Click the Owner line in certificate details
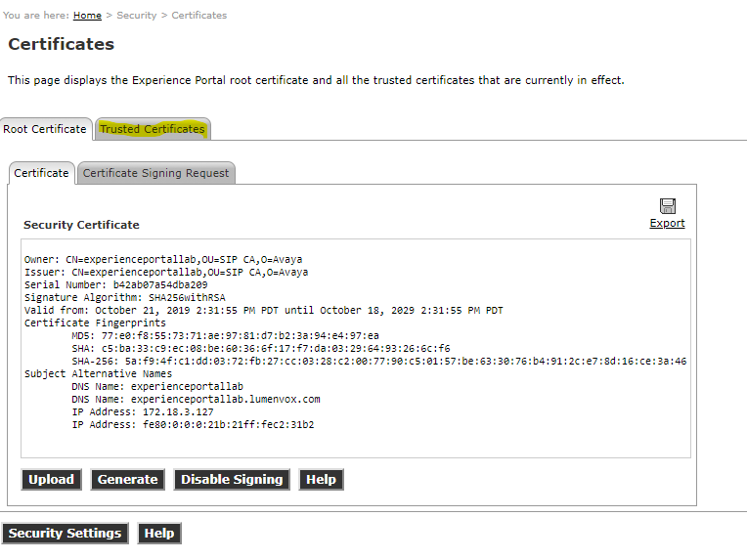This screenshot has width=747, height=560. pos(162,260)
